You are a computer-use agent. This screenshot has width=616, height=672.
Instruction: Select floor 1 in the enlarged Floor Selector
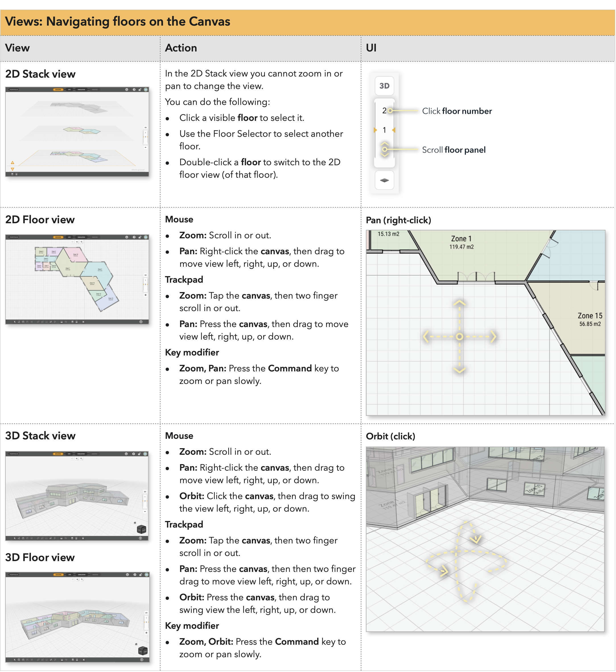pyautogui.click(x=384, y=130)
